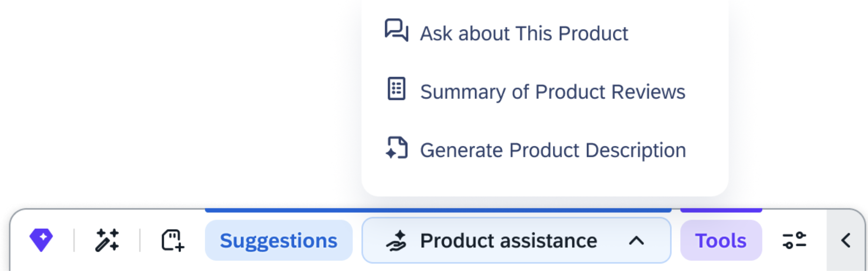Click the generate document sparkle icon

[x=396, y=148]
